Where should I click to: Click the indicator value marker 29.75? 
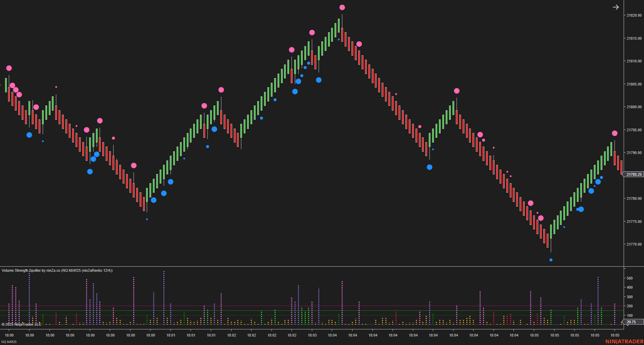pos(631,322)
